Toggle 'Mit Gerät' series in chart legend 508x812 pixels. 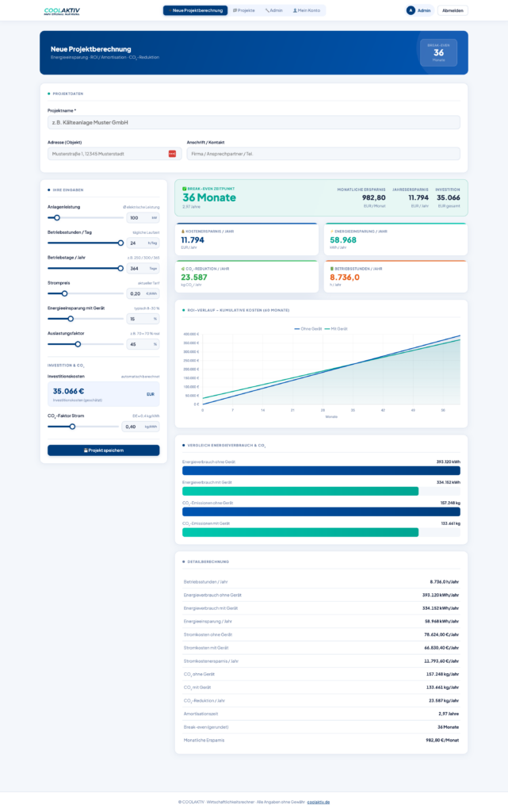336,328
